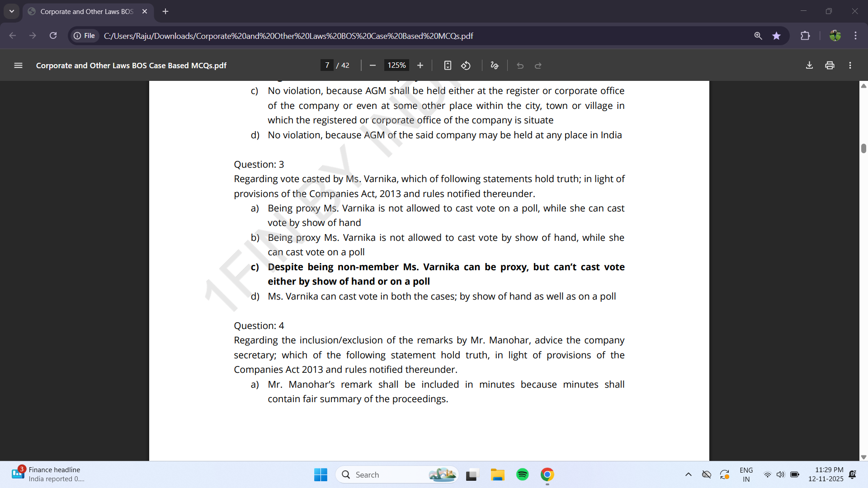Click the zoom in plus button

pyautogui.click(x=420, y=66)
